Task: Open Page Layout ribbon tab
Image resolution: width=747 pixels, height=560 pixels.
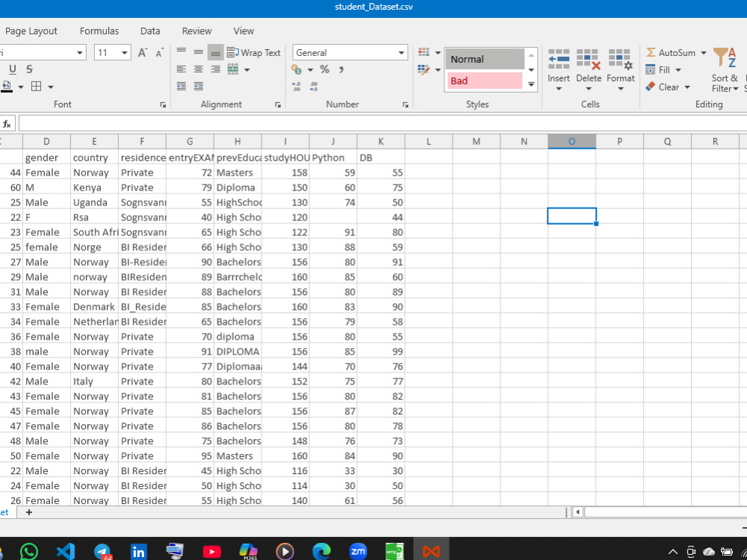Action: 31,31
